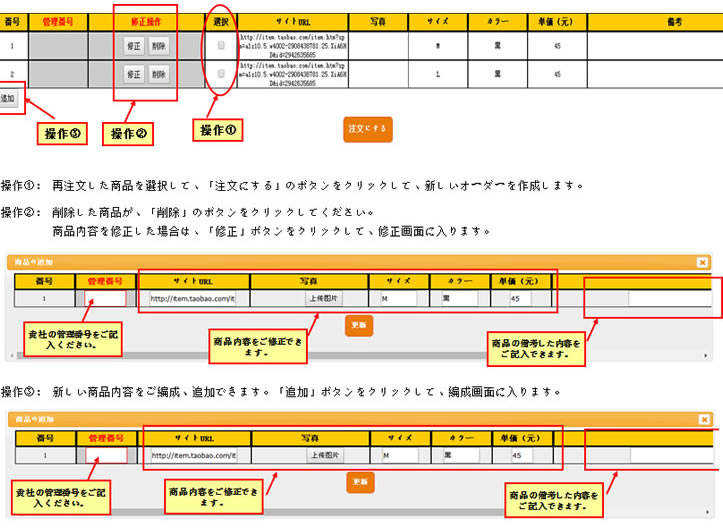The width and height of the screenshot is (723, 531).
Task: Click the カラー field in second dialog
Action: 461,455
